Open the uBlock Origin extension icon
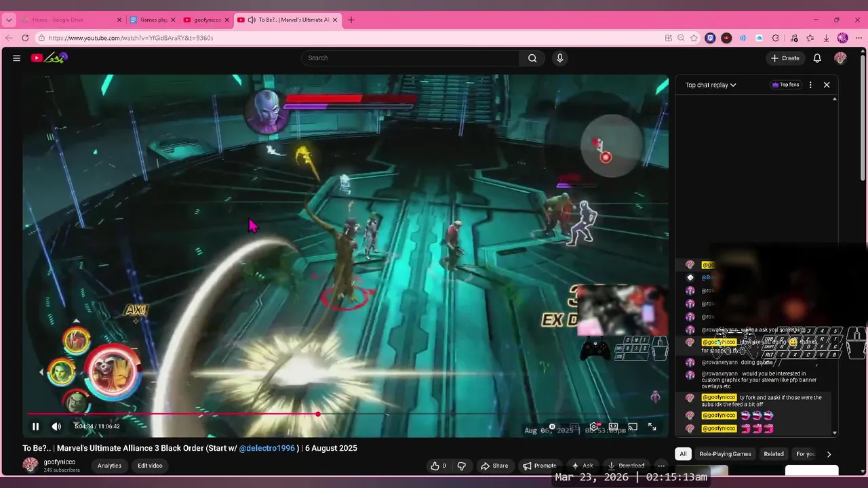This screenshot has width=868, height=488. [726, 38]
